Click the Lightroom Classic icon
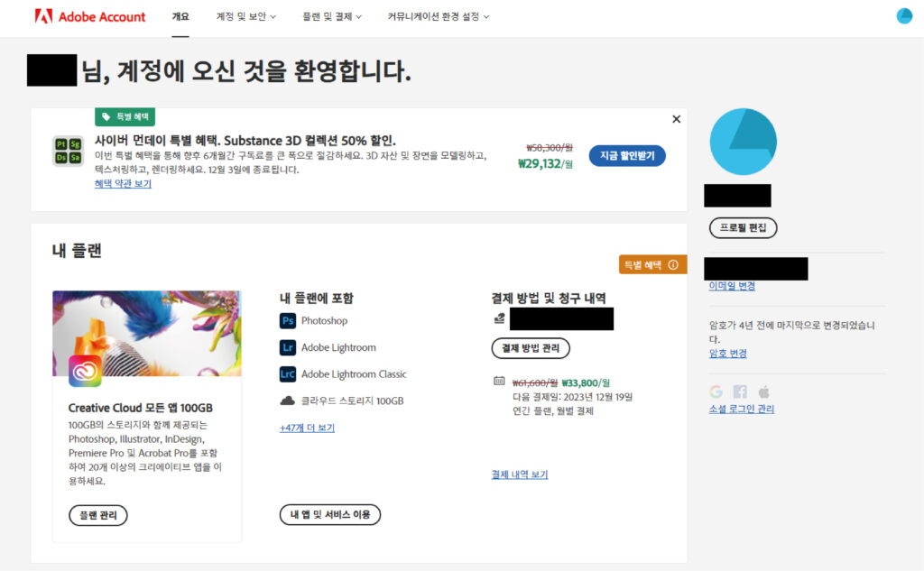 [x=288, y=374]
